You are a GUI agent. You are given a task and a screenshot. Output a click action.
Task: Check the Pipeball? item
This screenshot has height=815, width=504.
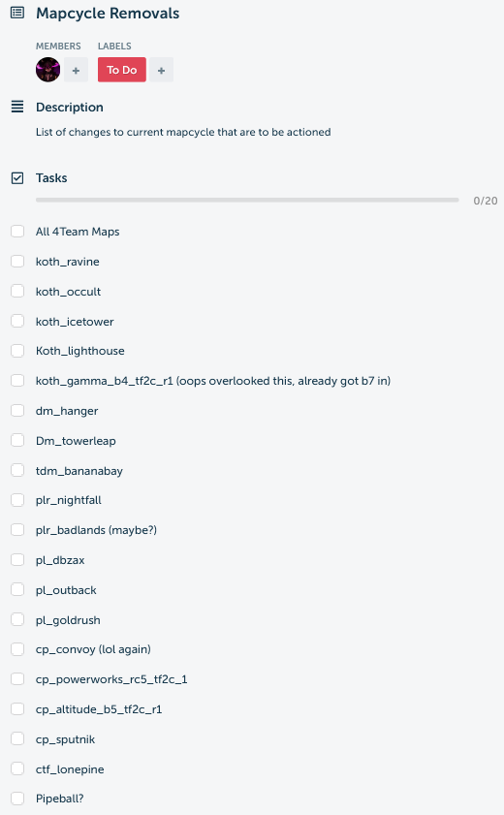click(x=17, y=799)
